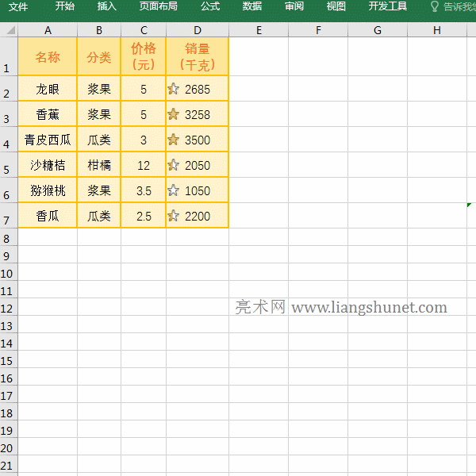Image resolution: width=476 pixels, height=476 pixels.
Task: Select the cell containing 青皮西瓜
Action: point(48,140)
